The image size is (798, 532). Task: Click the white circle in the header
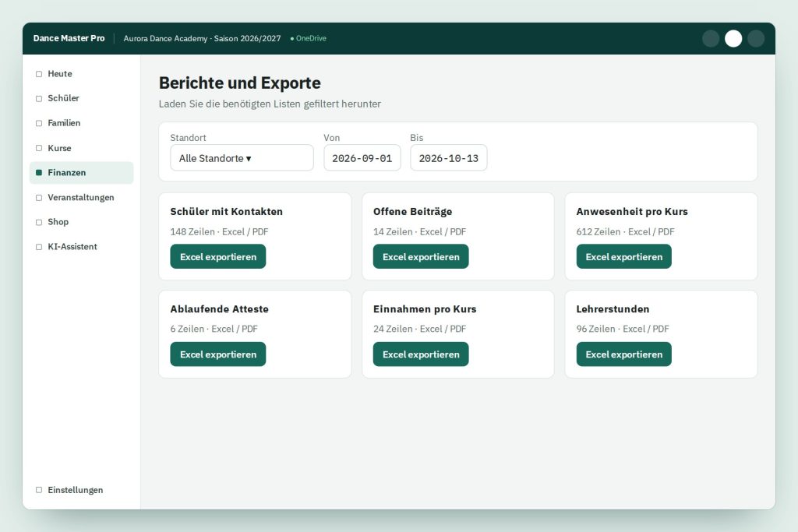pyautogui.click(x=733, y=39)
